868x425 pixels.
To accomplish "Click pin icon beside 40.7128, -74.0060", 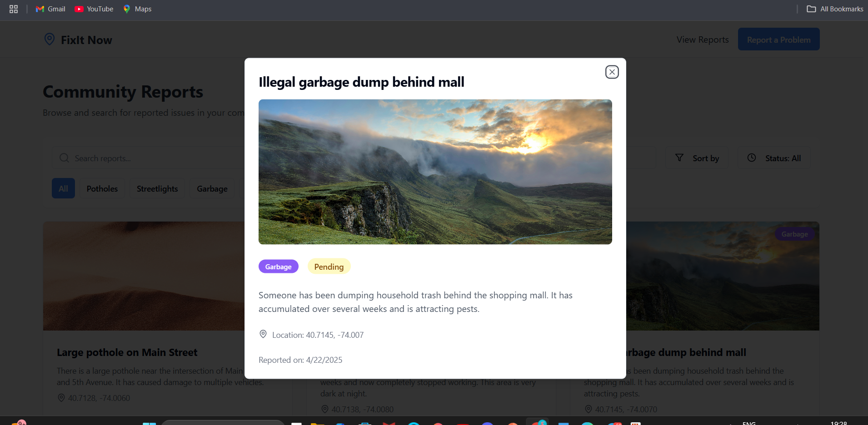I will [x=61, y=398].
